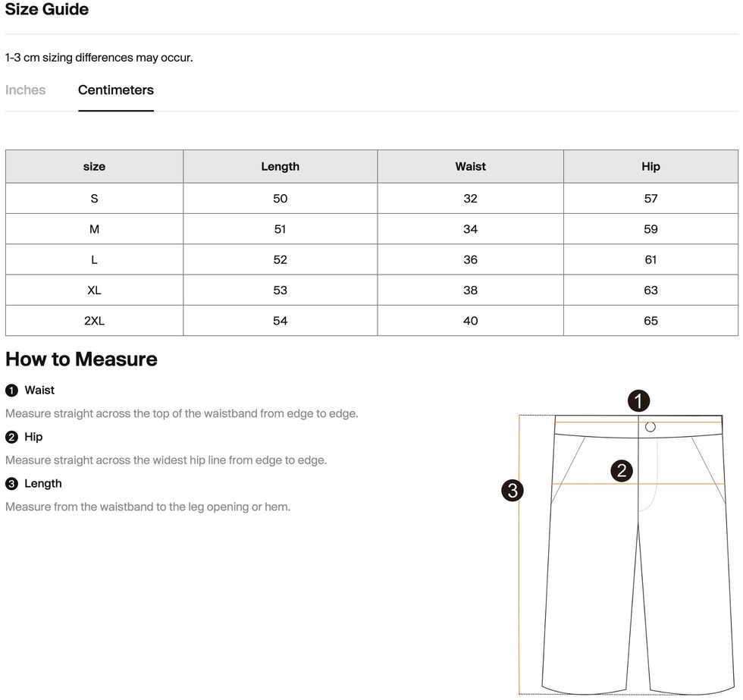Click the Size Guide heading
The image size is (743, 700).
(x=47, y=10)
